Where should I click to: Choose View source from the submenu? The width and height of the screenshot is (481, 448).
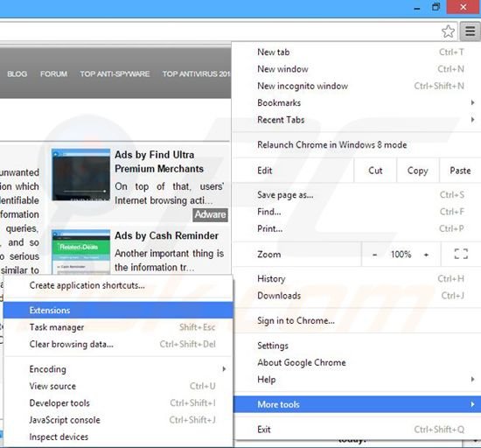pyautogui.click(x=118, y=386)
